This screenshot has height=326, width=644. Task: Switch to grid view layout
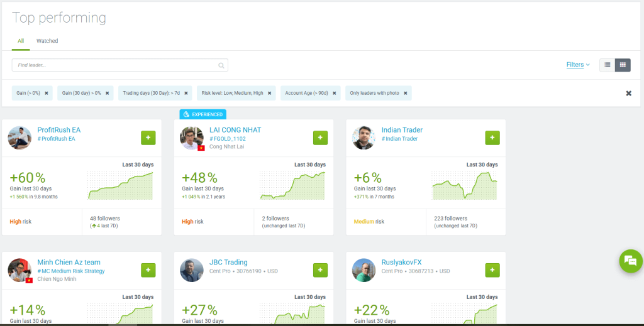623,65
